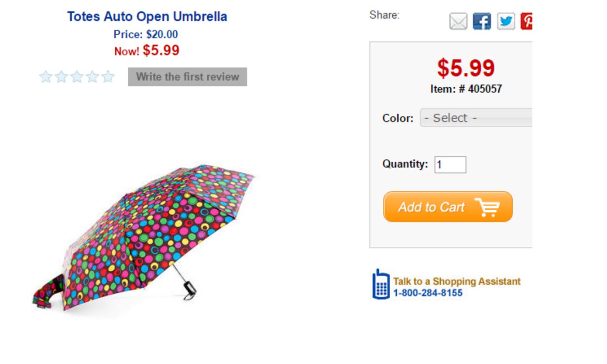Click the phone icon beside Shopping Assistant
This screenshot has width=607, height=364.
pyautogui.click(x=381, y=285)
